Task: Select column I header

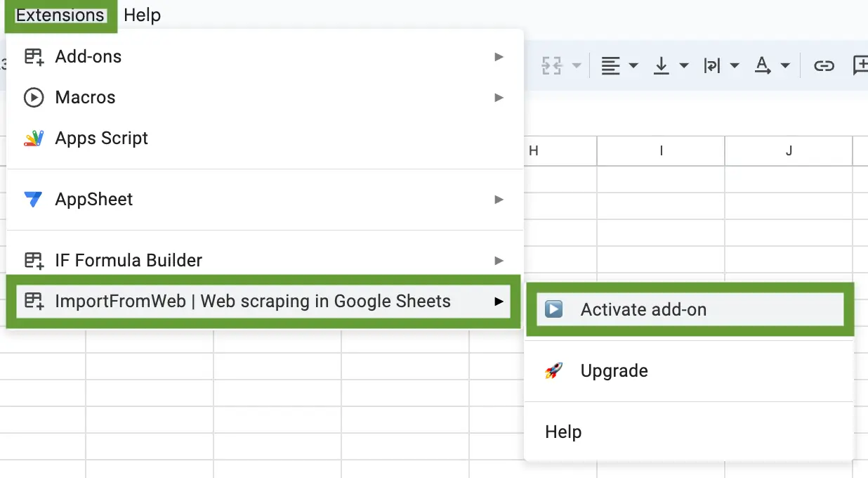Action: [661, 150]
